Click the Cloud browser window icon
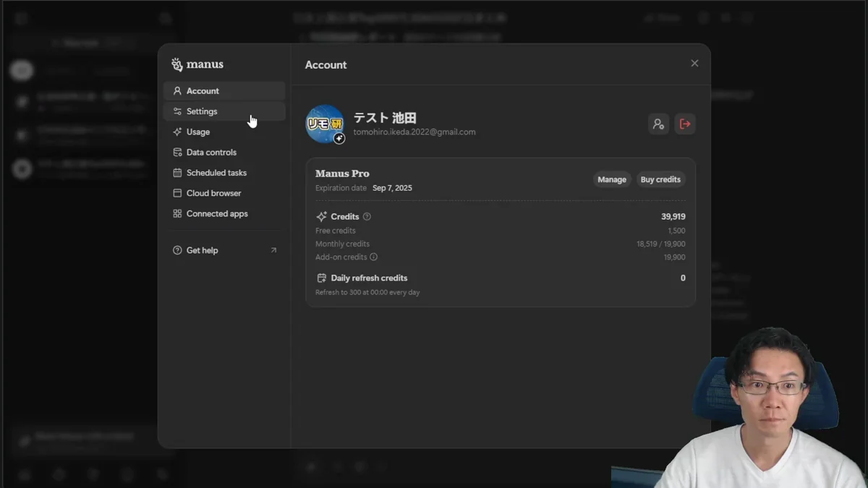The image size is (868, 488). point(177,193)
